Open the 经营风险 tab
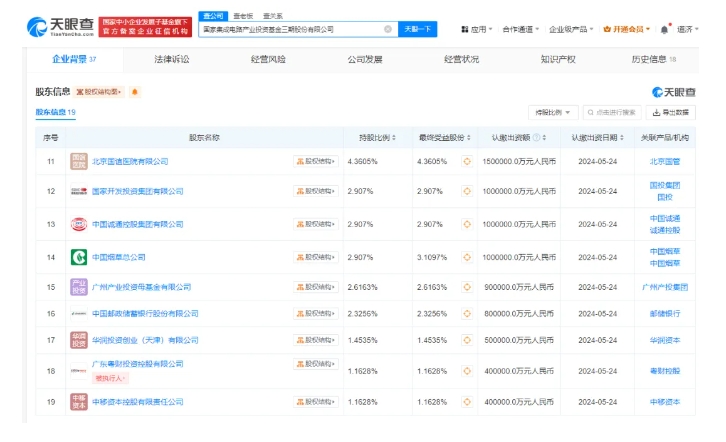The width and height of the screenshot is (726, 442). tap(268, 59)
